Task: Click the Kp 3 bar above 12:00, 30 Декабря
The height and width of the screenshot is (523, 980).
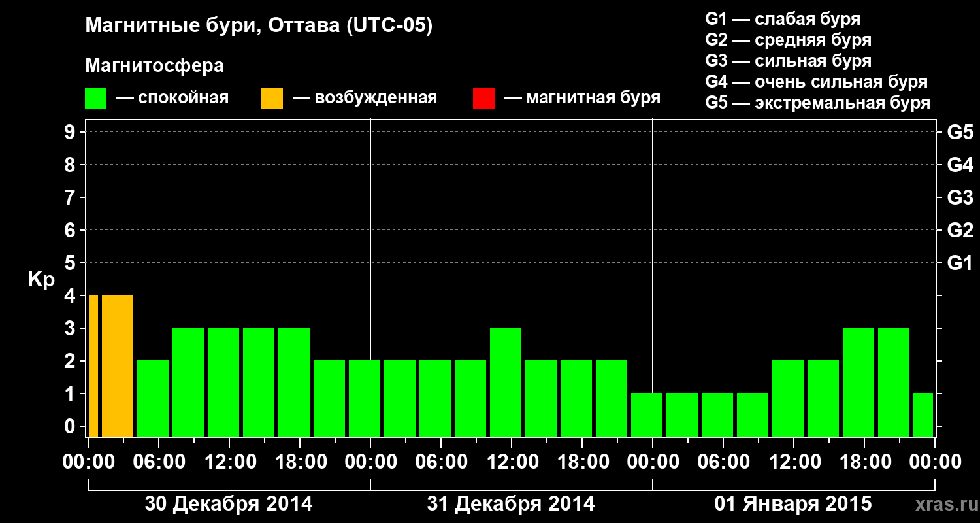Action: (x=223, y=382)
